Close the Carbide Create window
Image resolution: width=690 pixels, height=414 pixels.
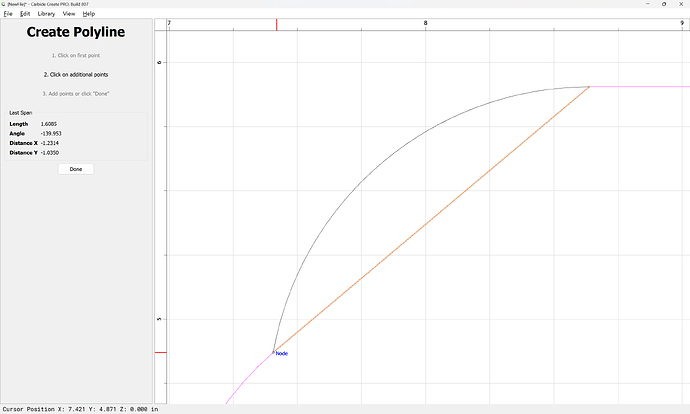[x=681, y=4]
